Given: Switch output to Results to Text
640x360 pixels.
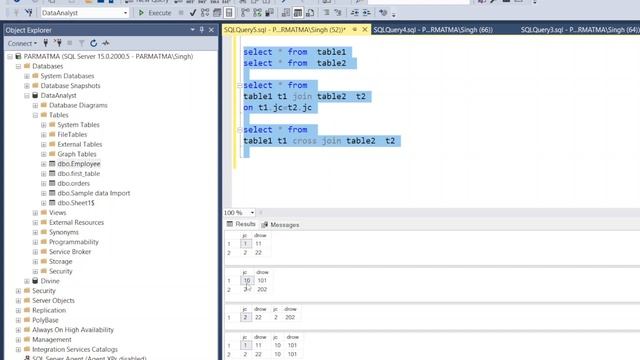Looking at the screenshot, I should pyautogui.click(x=286, y=13).
